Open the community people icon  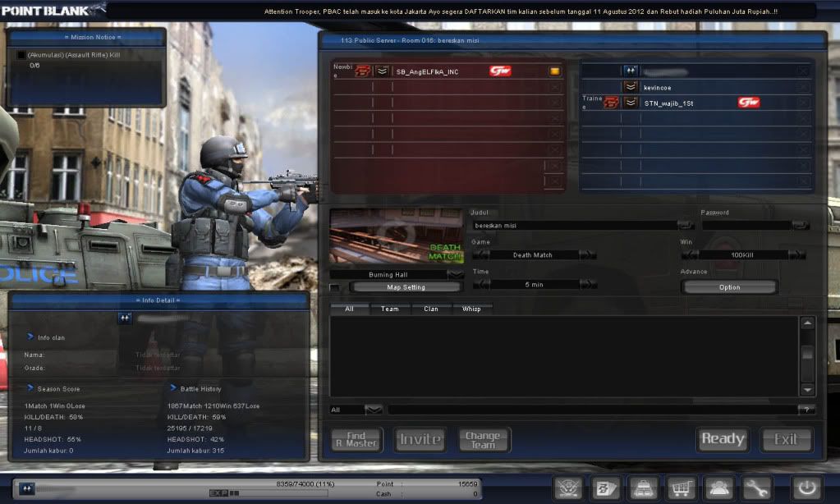pos(718,488)
